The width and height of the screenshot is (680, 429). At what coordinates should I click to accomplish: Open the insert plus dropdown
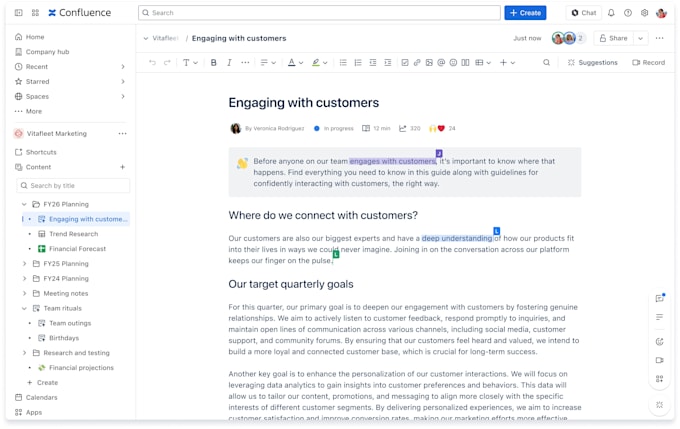pos(507,62)
